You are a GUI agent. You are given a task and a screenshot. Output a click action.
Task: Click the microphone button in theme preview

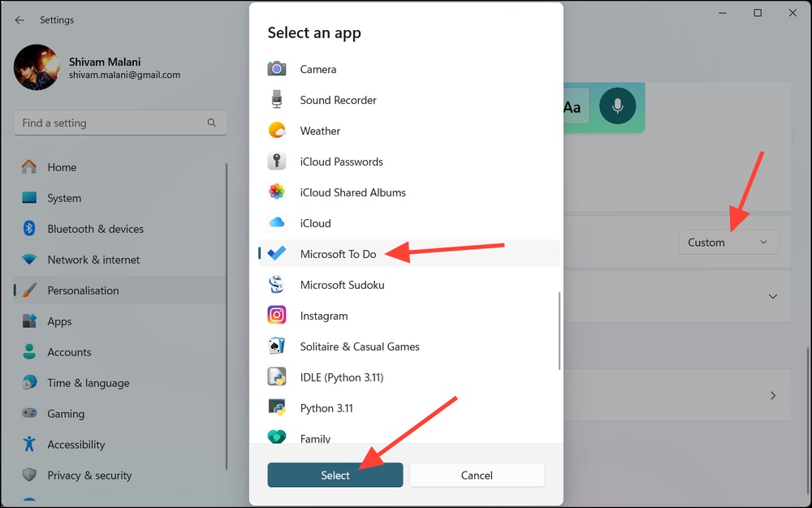617,105
